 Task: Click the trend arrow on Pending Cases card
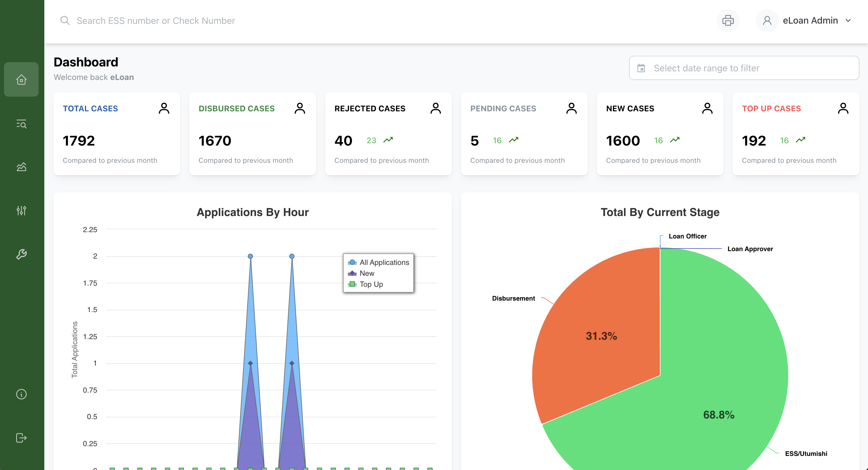[x=513, y=140]
